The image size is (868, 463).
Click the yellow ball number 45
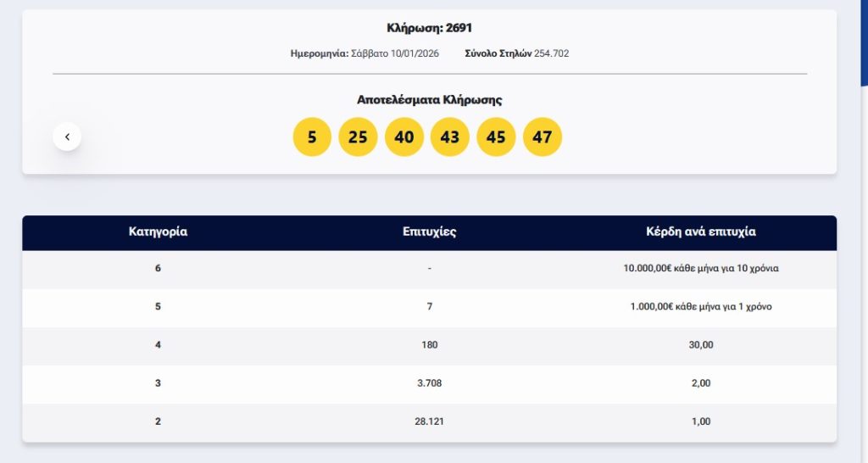tap(496, 137)
